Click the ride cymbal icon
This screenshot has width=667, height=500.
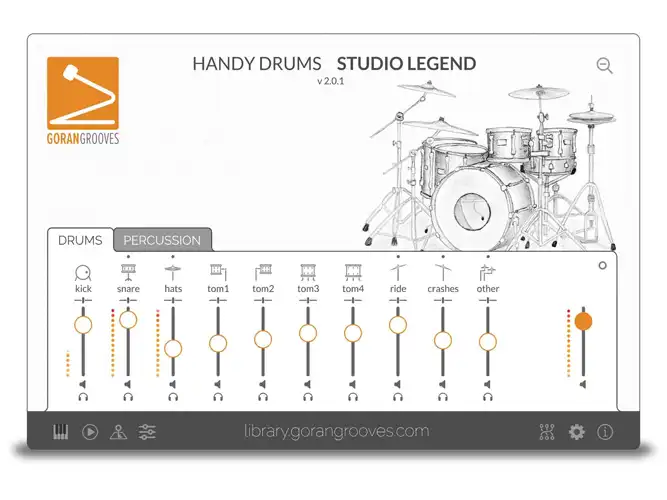pyautogui.click(x=398, y=272)
